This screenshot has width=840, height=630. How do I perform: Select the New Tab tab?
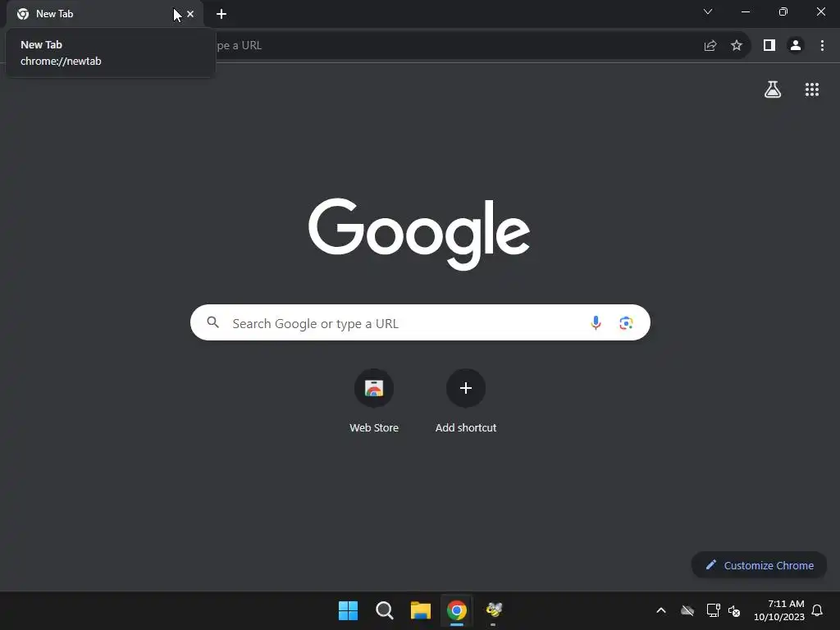point(104,14)
